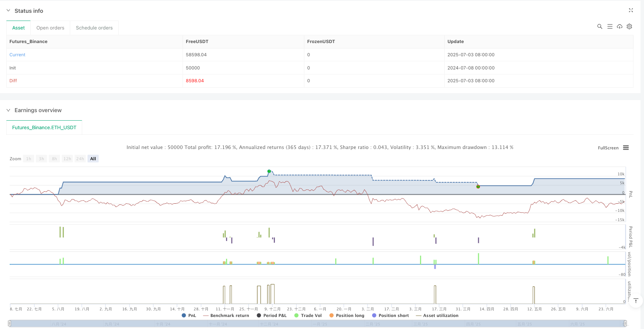Image resolution: width=644 pixels, height=329 pixels.
Task: Collapse the Earnings overview section
Action: 9,110
